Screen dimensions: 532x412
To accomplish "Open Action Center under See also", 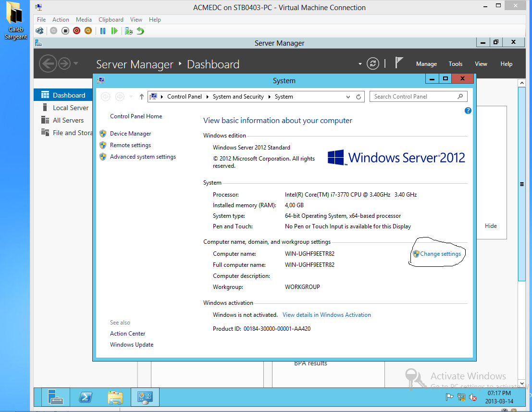I will (x=127, y=334).
